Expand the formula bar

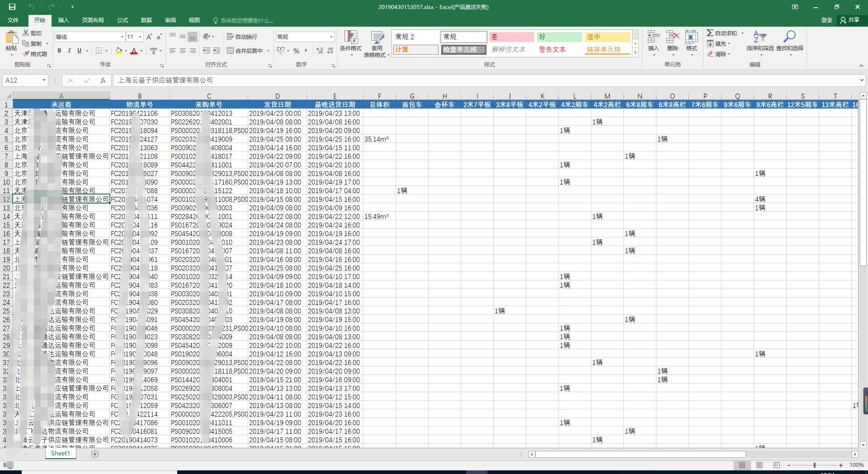coord(862,80)
